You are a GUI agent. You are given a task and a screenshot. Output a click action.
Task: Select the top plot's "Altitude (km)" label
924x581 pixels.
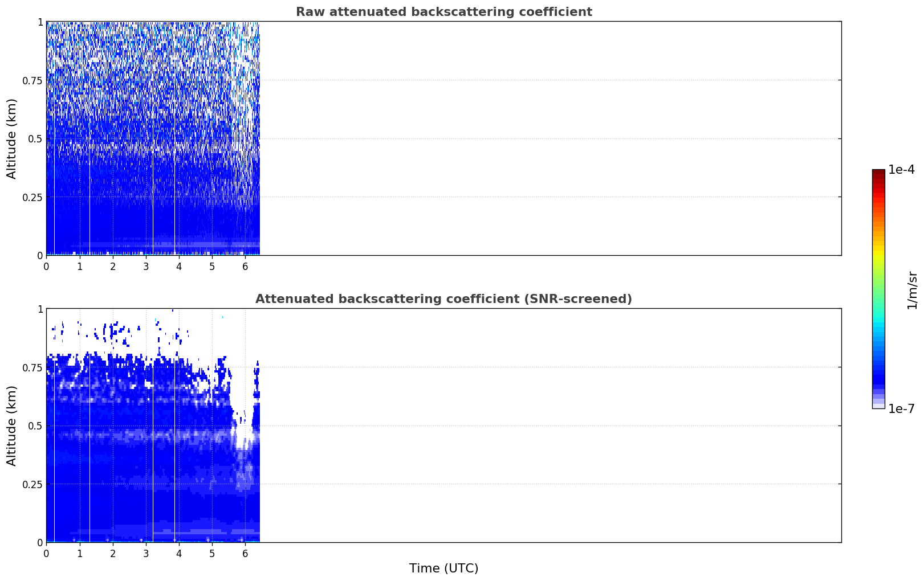[12, 138]
